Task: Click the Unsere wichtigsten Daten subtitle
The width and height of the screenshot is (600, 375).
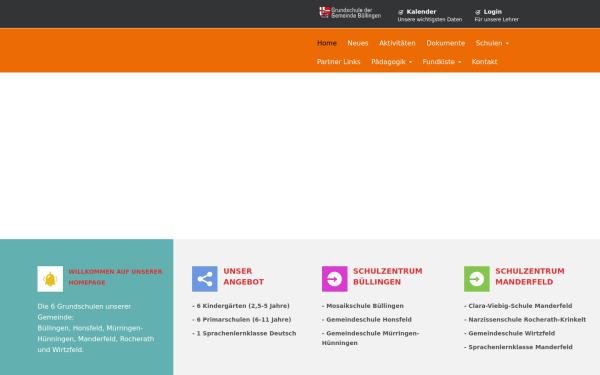Action: [430, 20]
